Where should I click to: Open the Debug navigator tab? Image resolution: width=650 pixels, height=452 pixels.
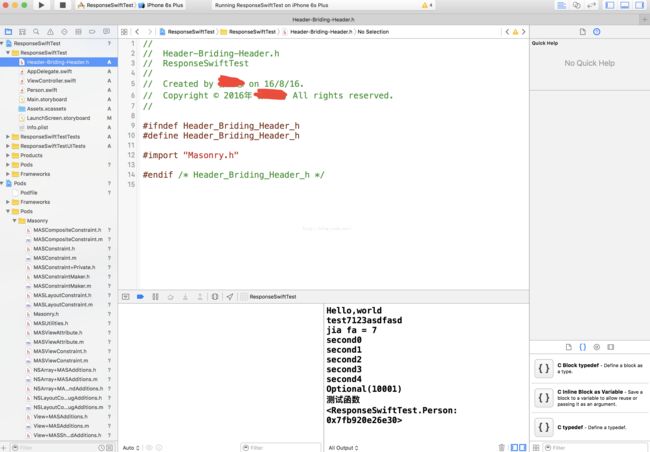coord(78,32)
